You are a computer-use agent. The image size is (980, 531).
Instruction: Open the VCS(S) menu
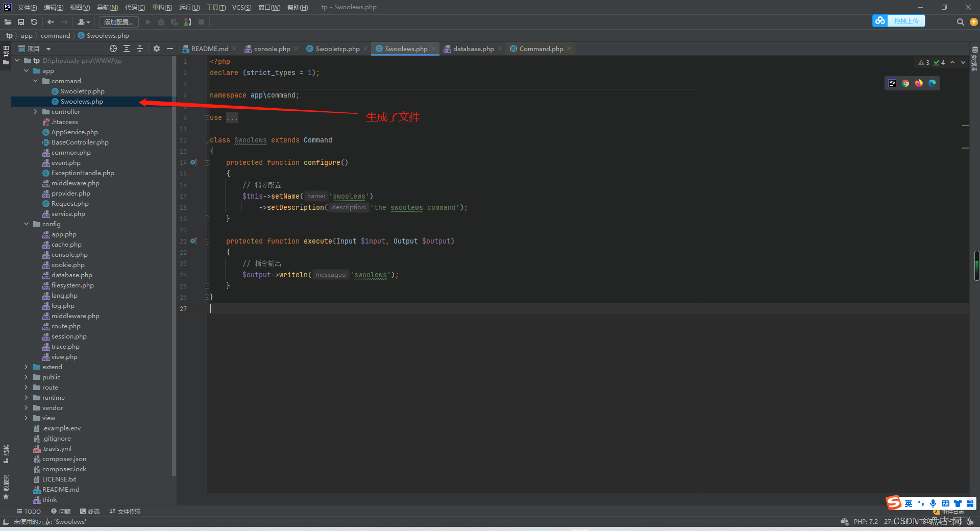pos(242,7)
